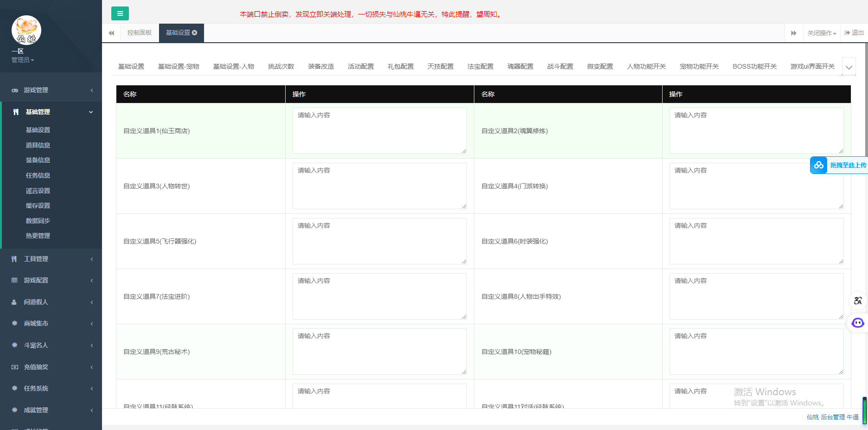Click the translate floating icon

pyautogui.click(x=858, y=301)
